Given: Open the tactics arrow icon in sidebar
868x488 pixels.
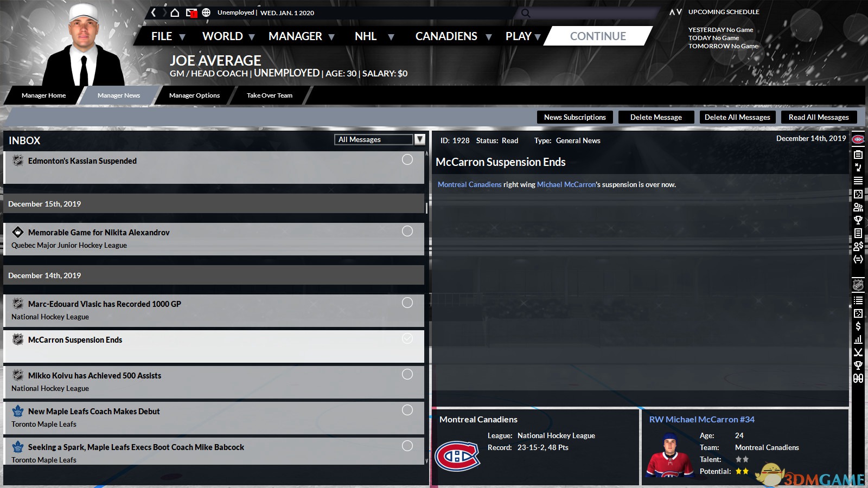Looking at the screenshot, I should 858,168.
